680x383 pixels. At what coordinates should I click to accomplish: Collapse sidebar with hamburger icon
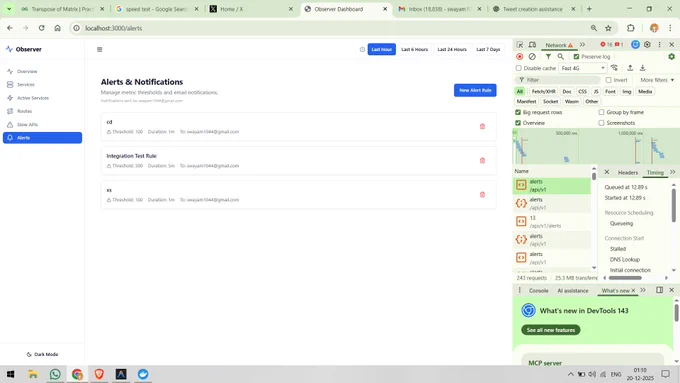[x=100, y=49]
